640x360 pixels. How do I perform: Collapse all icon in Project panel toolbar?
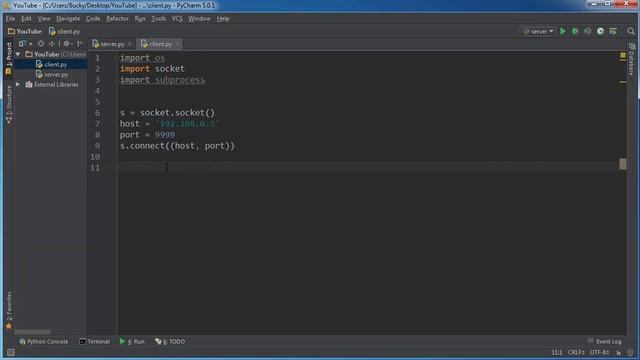(x=52, y=44)
